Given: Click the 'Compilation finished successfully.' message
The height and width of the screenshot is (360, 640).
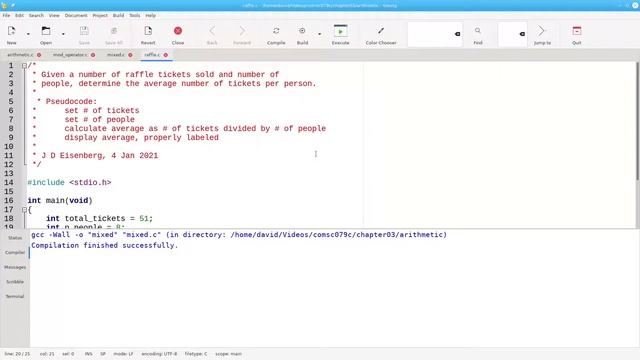Looking at the screenshot, I should point(104,245).
